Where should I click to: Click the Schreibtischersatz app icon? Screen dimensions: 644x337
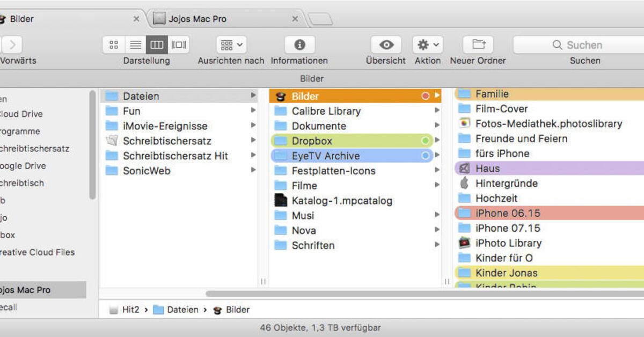(x=112, y=141)
